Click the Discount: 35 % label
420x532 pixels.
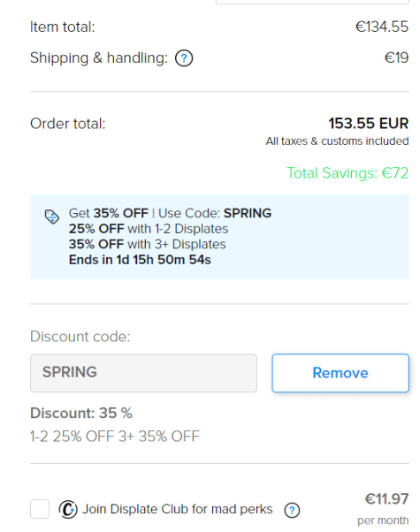(x=81, y=414)
